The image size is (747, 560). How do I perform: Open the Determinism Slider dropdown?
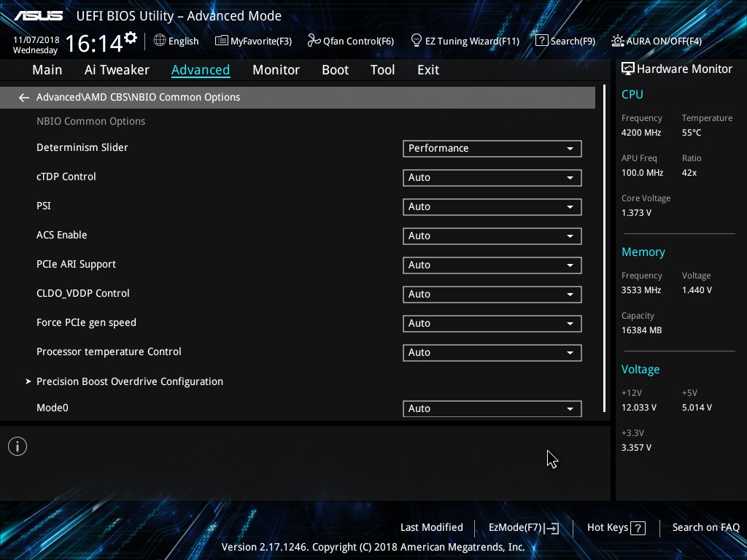[492, 149]
